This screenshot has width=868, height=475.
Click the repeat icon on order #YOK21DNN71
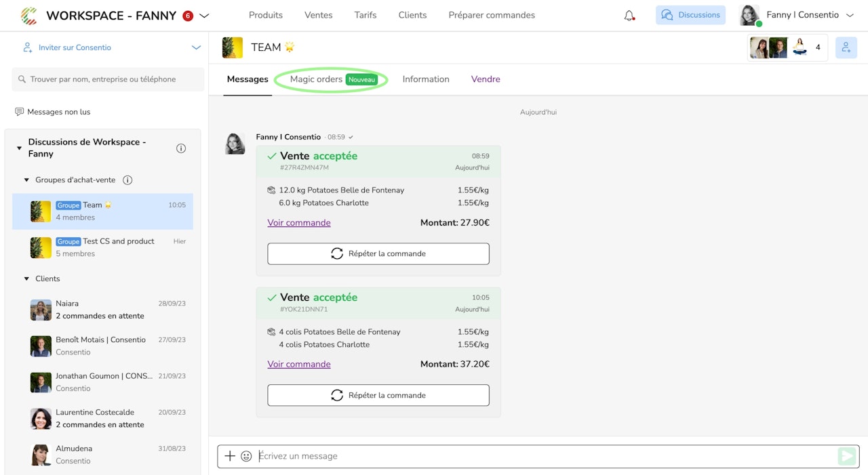[x=337, y=395]
